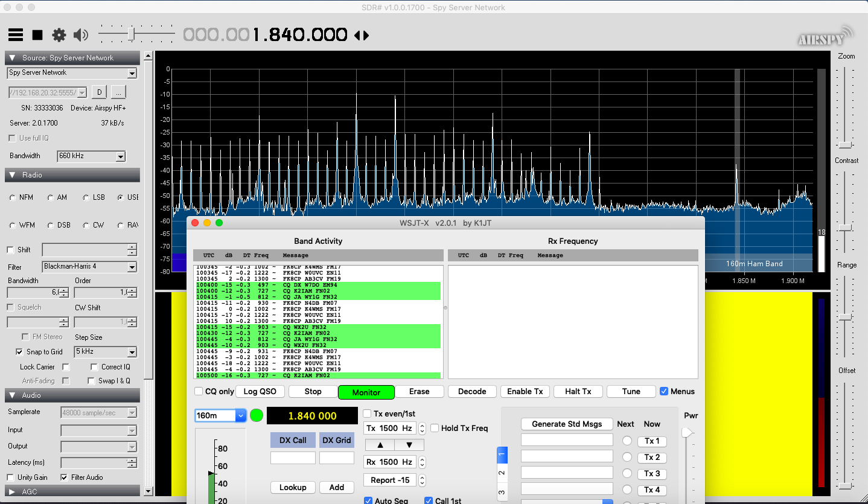
Task: Click the Tx frequency down arrow button
Action: tap(409, 445)
